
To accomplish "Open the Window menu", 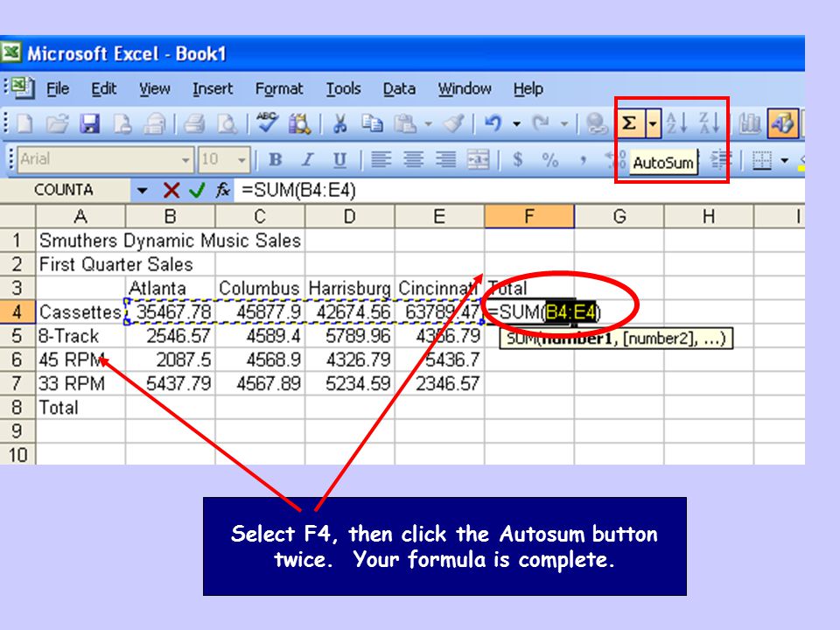I will (465, 88).
